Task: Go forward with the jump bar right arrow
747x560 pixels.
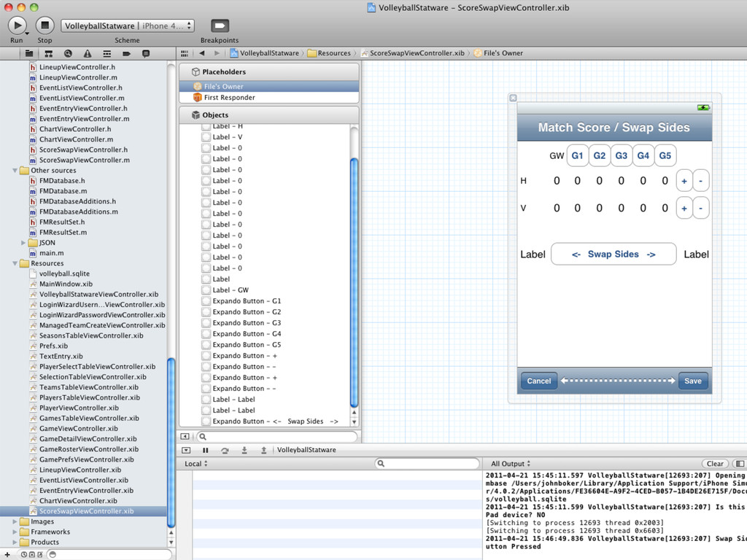Action: click(217, 53)
